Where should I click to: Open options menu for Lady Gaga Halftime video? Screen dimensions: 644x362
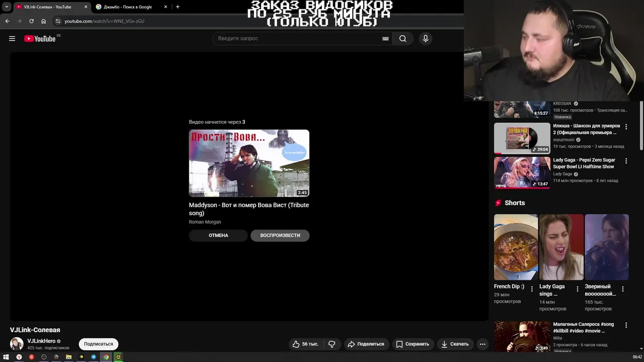point(626,161)
